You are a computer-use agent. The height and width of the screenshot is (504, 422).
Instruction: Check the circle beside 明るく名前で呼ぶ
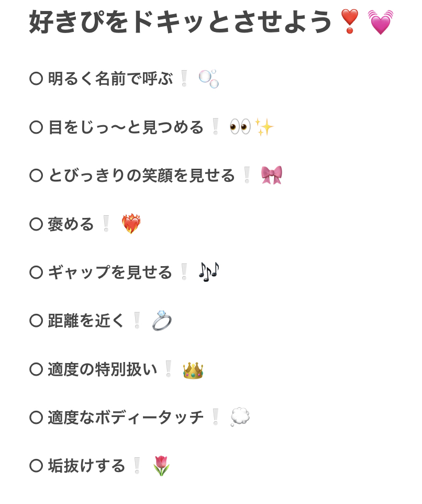coord(36,79)
